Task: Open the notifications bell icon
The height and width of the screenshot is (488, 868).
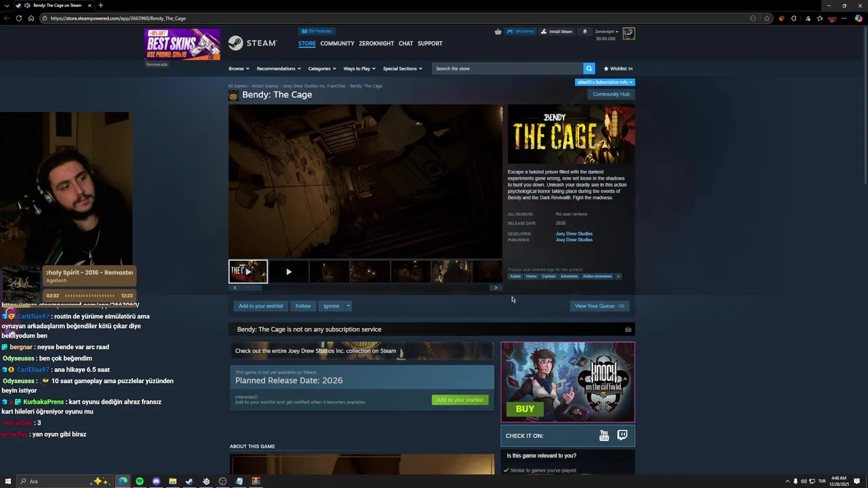Action: tap(585, 31)
